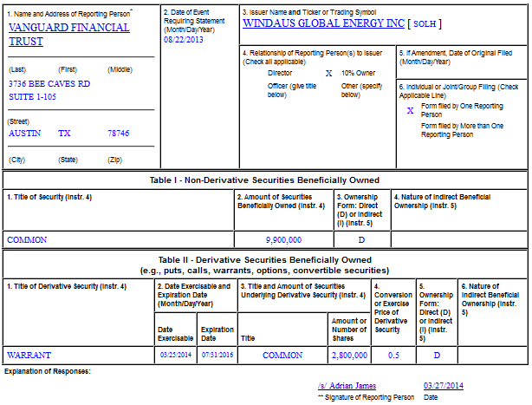Toggle the Form filed by One Reporting Person X
This screenshot has height=405, width=532.
[410, 110]
